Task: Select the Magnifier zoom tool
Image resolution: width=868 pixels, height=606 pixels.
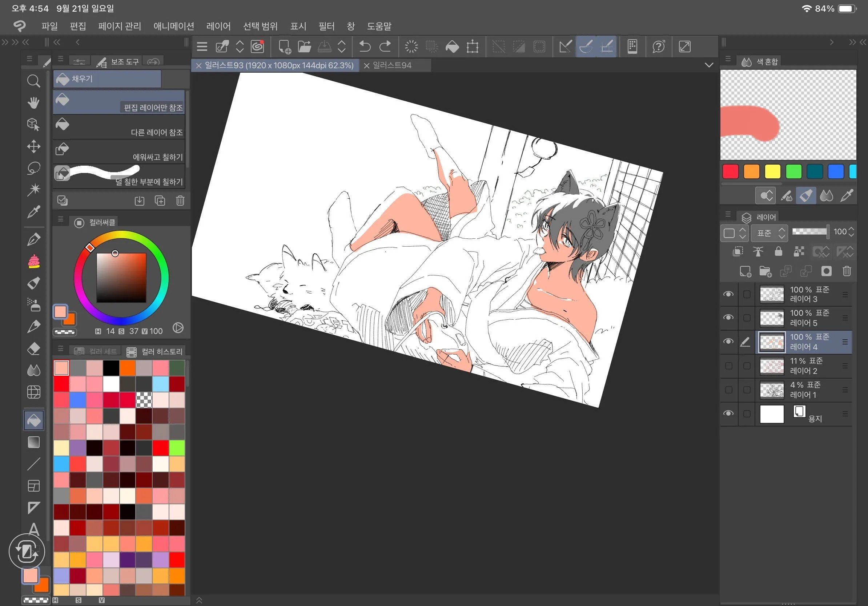Action: (x=33, y=81)
